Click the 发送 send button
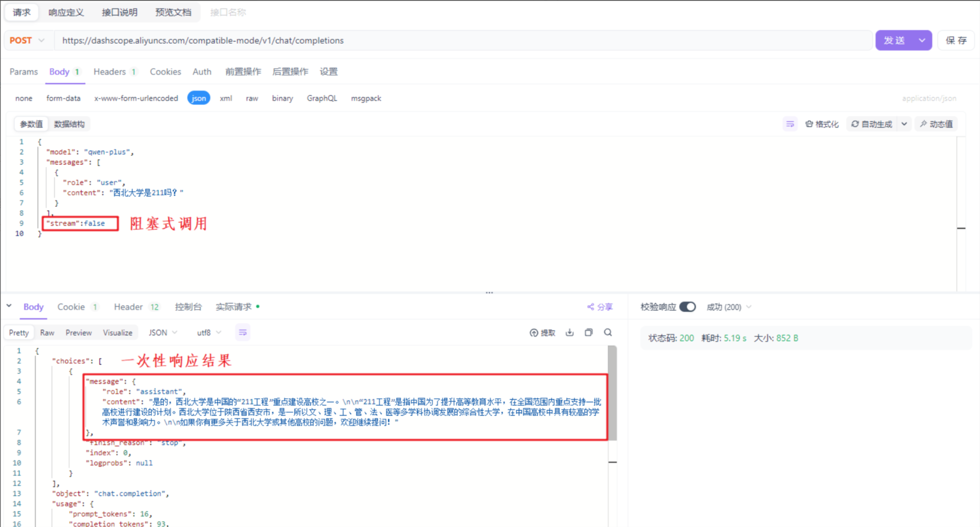980x527 pixels. click(x=894, y=40)
